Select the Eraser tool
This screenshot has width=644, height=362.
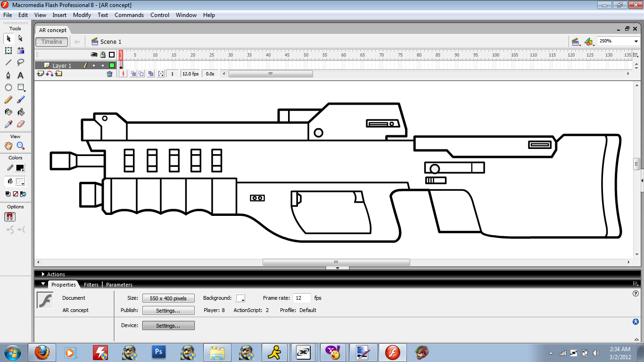[x=21, y=124]
